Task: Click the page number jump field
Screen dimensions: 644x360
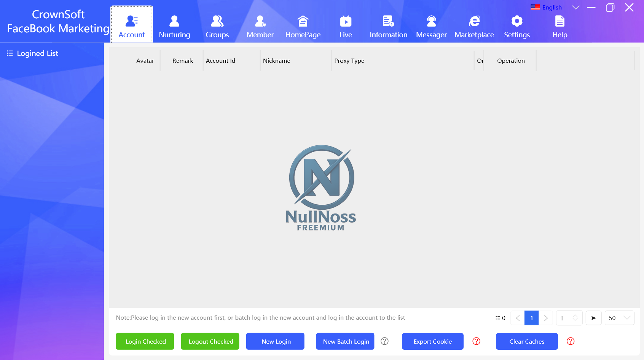Action: (x=565, y=318)
